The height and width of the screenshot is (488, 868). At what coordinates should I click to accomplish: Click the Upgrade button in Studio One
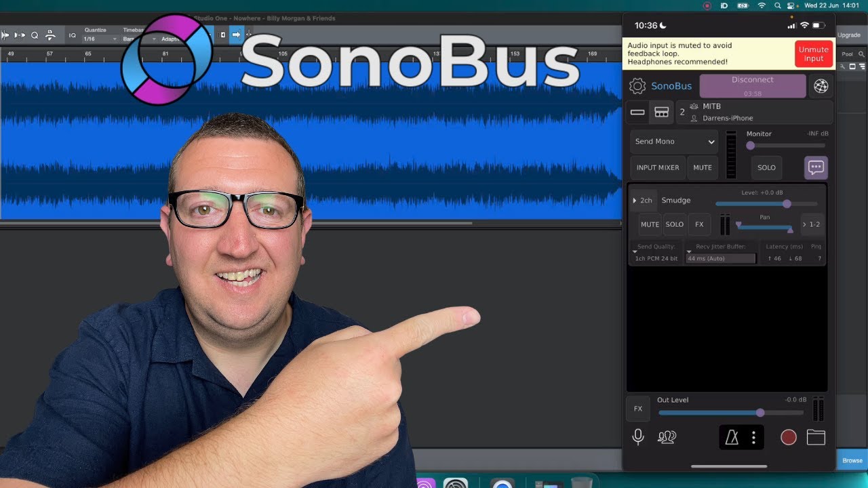pos(849,35)
